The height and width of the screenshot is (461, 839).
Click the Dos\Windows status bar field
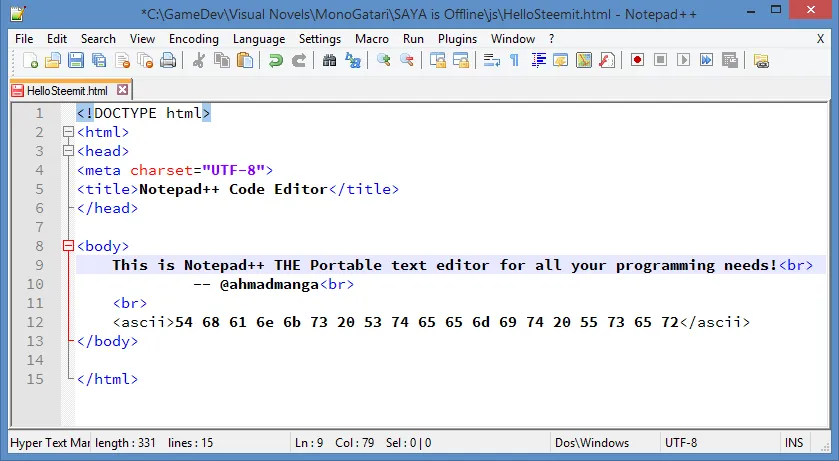592,443
